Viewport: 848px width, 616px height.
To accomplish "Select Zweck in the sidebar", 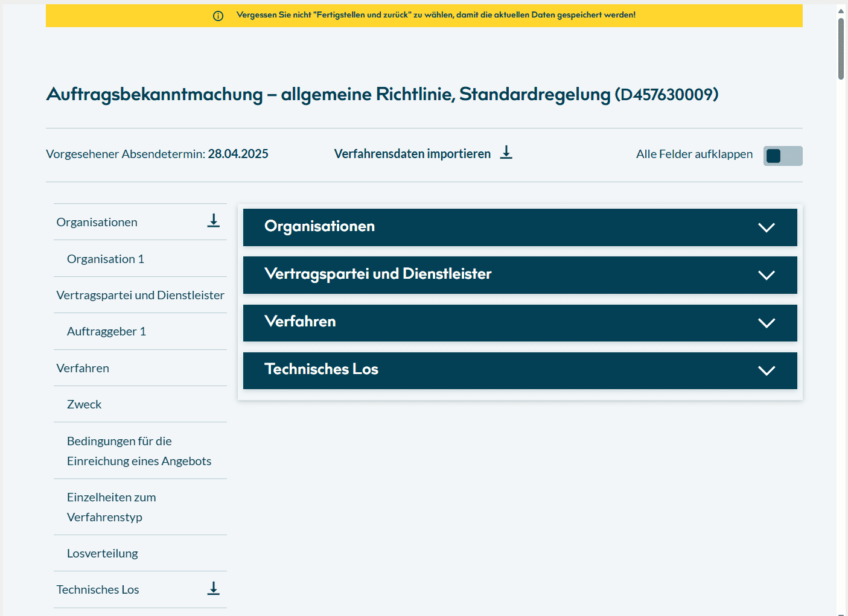I will tap(84, 404).
